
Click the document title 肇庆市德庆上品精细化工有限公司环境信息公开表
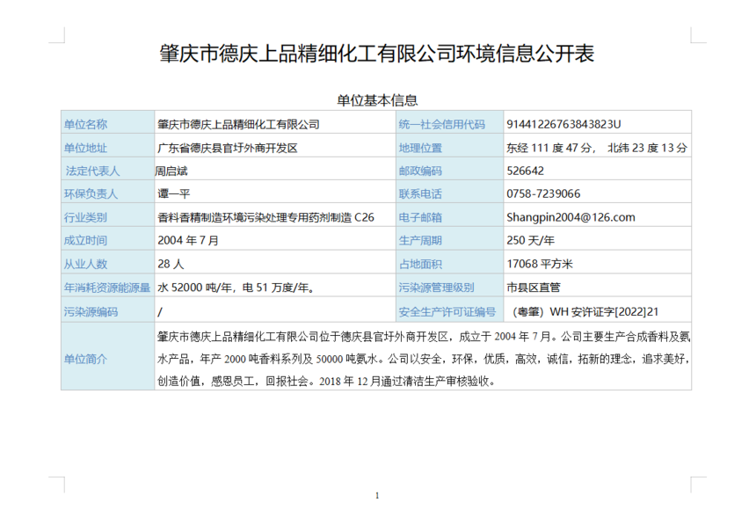tap(376, 54)
